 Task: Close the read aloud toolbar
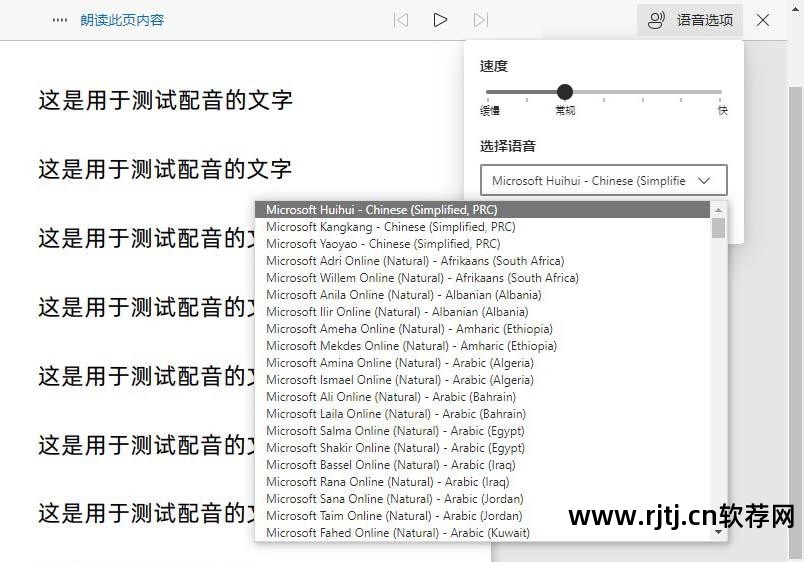tap(763, 20)
